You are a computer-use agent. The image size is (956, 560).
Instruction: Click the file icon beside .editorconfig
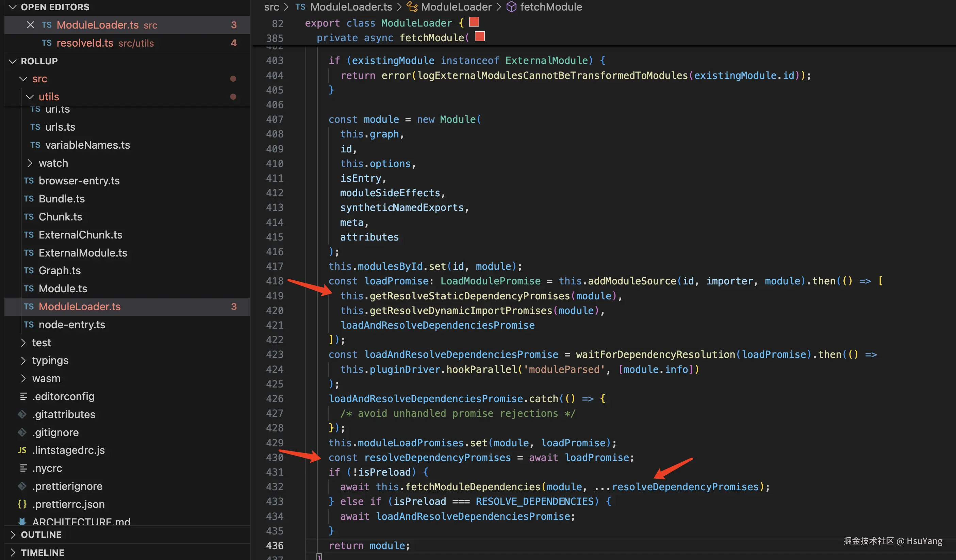click(23, 396)
